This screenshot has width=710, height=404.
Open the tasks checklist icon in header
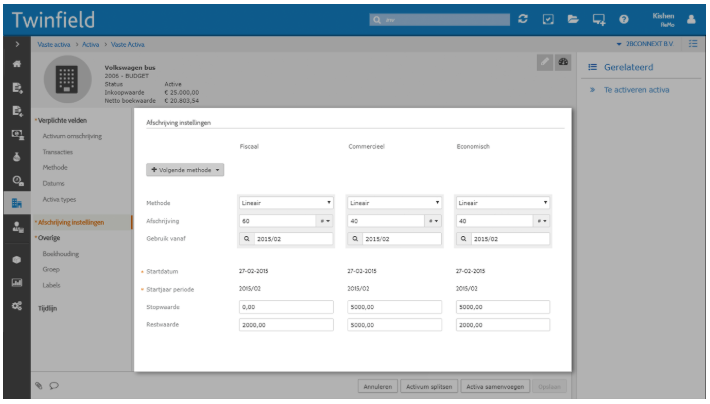tap(548, 19)
